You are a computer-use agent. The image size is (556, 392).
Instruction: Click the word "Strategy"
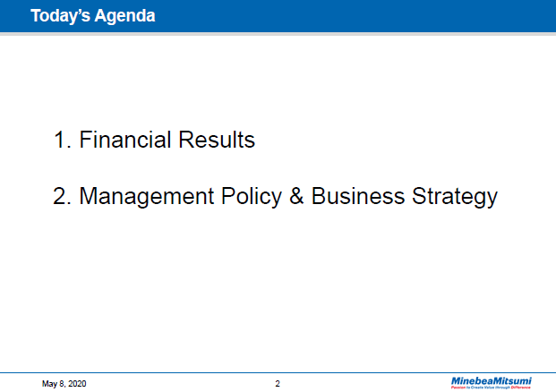click(x=455, y=197)
